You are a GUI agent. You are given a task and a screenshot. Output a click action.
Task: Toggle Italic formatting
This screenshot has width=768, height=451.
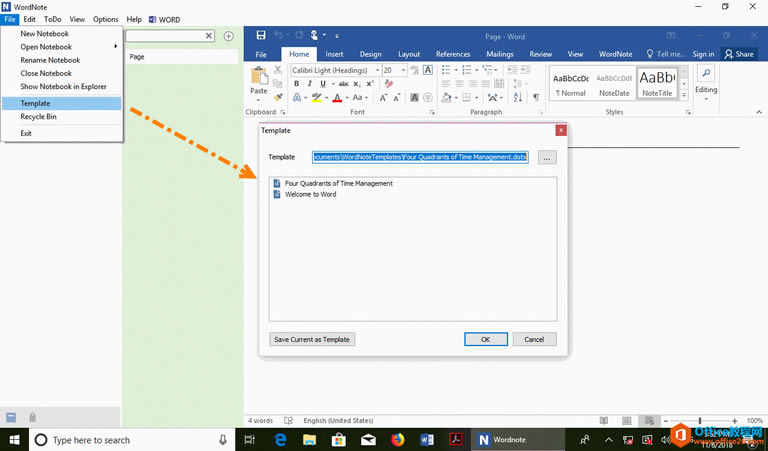click(x=310, y=84)
